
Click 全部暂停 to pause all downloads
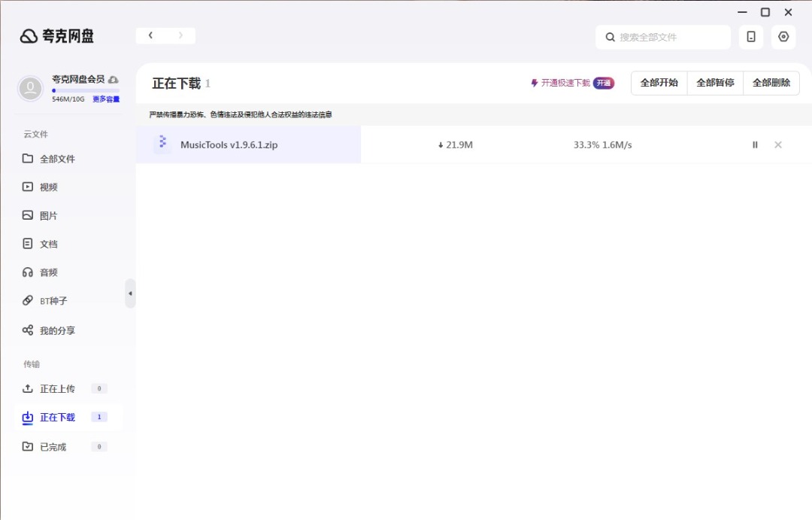tap(715, 83)
